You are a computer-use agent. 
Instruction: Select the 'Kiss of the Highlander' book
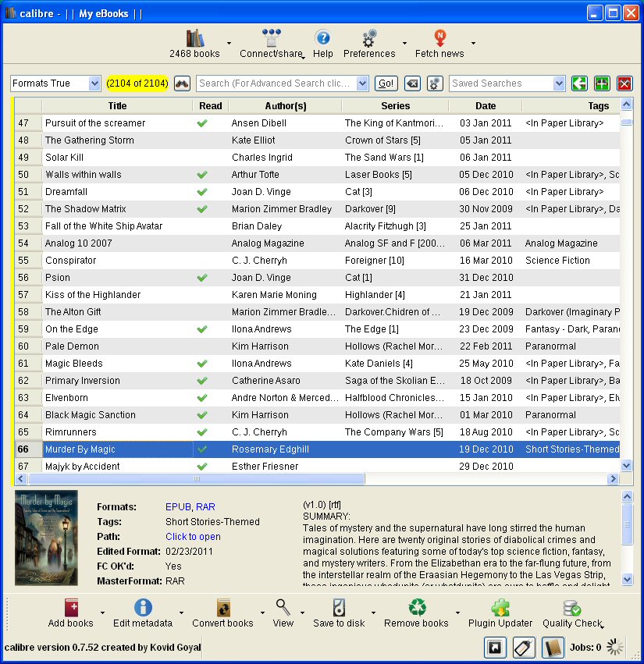click(93, 295)
